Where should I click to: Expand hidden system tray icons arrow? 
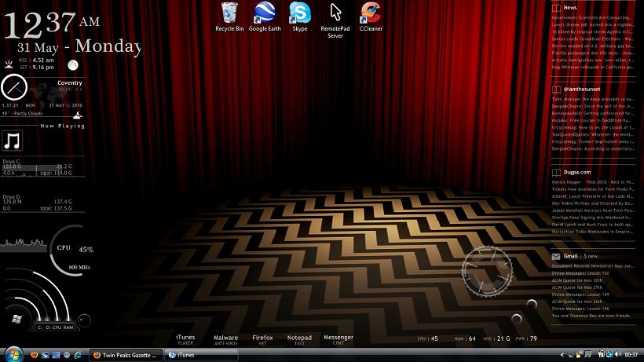click(562, 355)
